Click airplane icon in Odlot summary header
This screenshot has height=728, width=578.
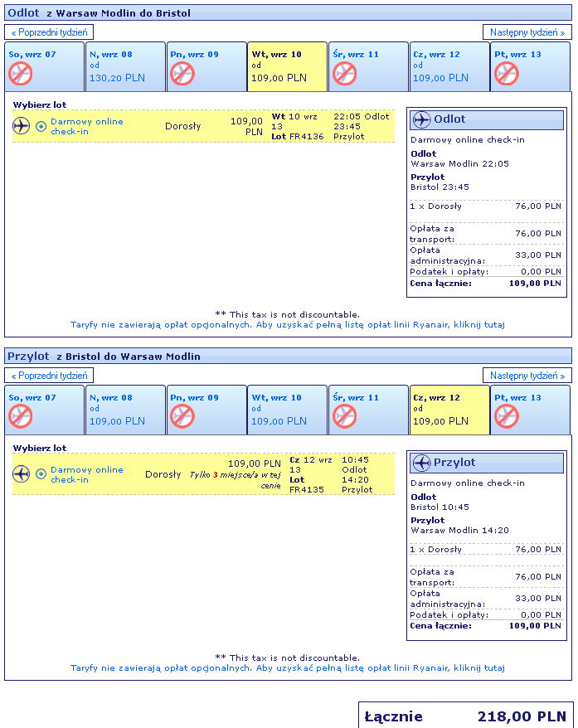coord(421,119)
